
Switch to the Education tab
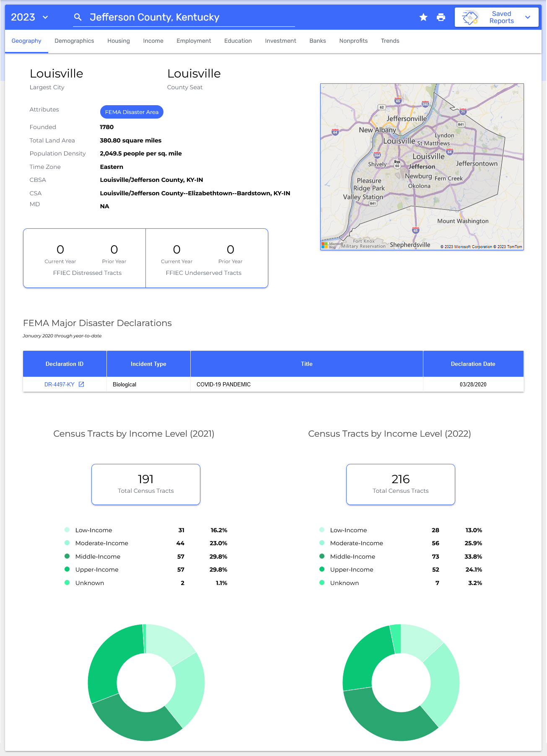click(x=238, y=41)
